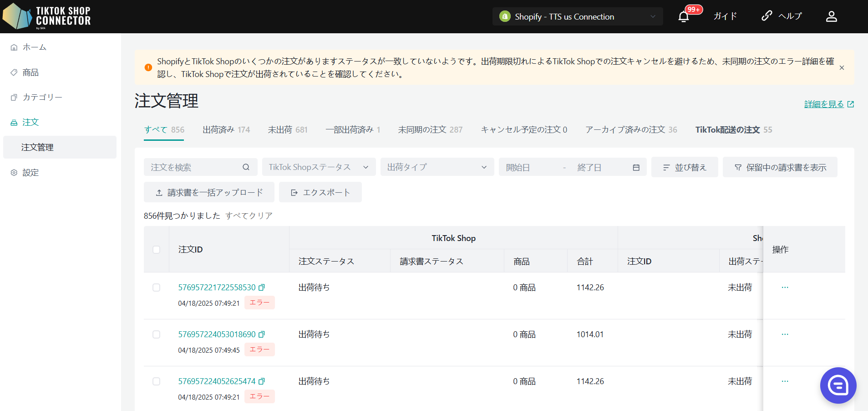Expand the Shopify - TTS us Connection selector
This screenshot has height=411, width=868.
pos(577,16)
